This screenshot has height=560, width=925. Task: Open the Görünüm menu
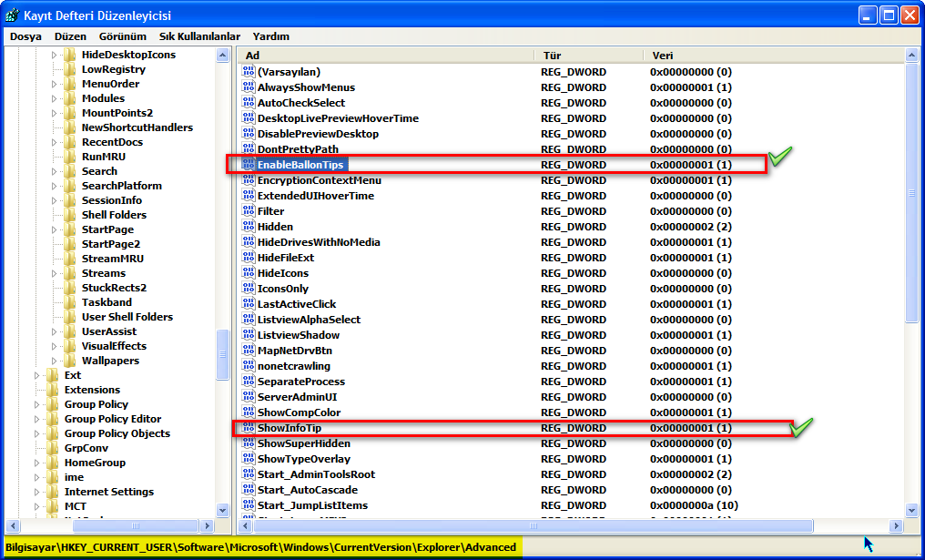(x=123, y=36)
